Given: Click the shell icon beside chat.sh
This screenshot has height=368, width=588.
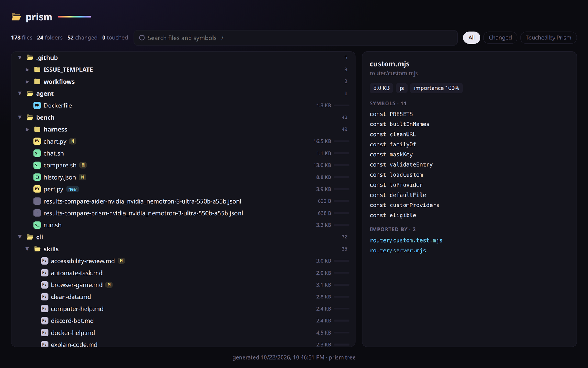Looking at the screenshot, I should pyautogui.click(x=37, y=153).
